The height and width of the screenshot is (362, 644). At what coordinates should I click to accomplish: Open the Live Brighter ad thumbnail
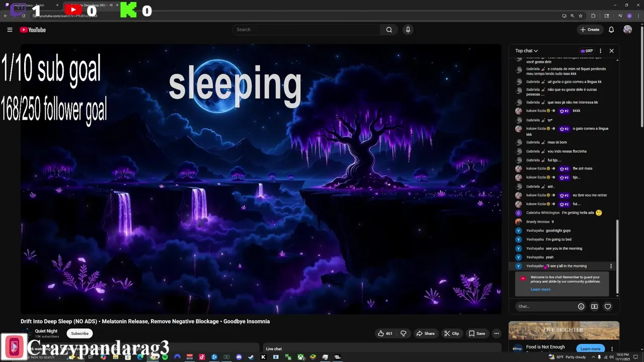(x=563, y=330)
